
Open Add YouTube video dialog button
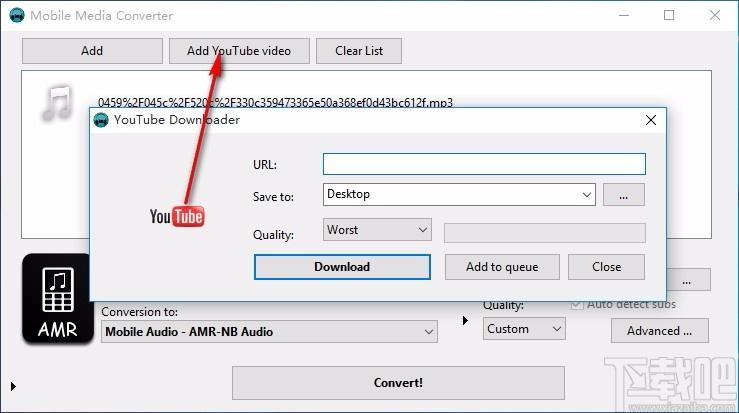click(239, 51)
